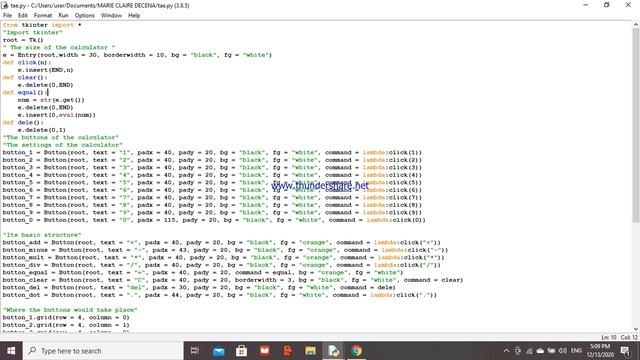
Task: Click the 'def equal():' line
Action: pos(25,93)
